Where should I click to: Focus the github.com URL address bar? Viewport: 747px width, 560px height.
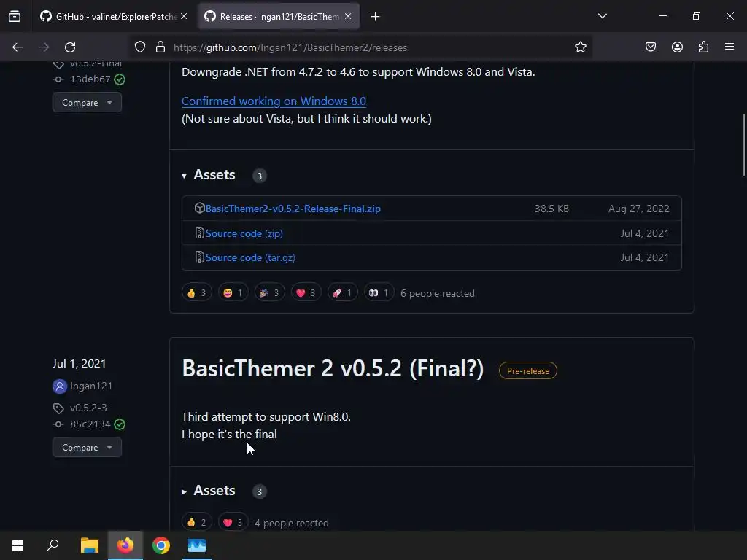click(x=362, y=47)
